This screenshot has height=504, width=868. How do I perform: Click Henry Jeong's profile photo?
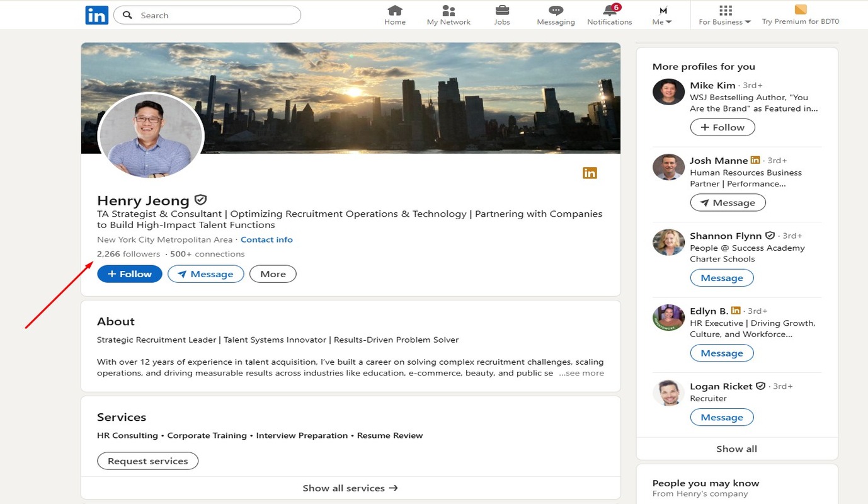point(151,135)
